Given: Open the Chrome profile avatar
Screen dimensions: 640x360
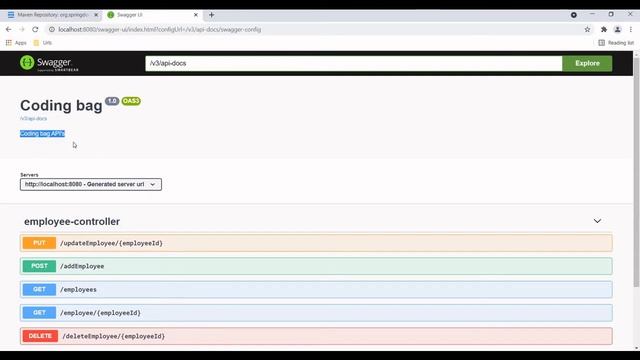Looking at the screenshot, I should [x=618, y=29].
